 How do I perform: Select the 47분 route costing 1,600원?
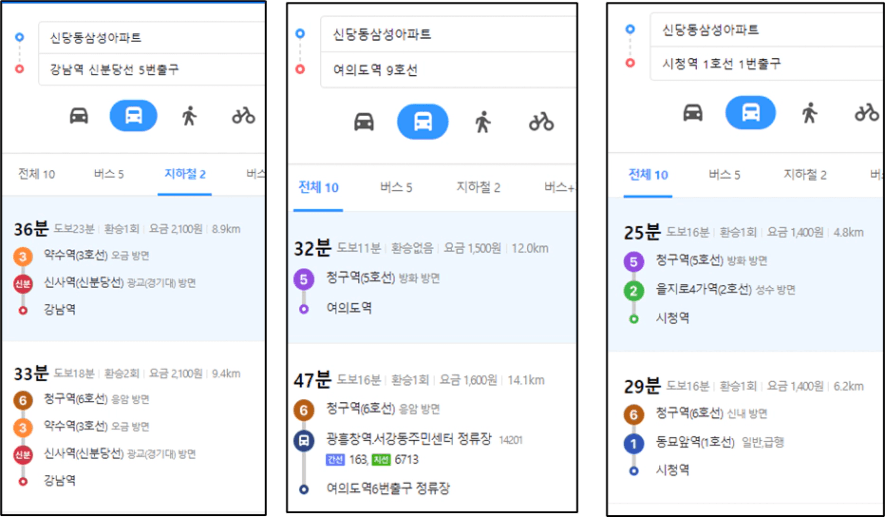(x=432, y=427)
